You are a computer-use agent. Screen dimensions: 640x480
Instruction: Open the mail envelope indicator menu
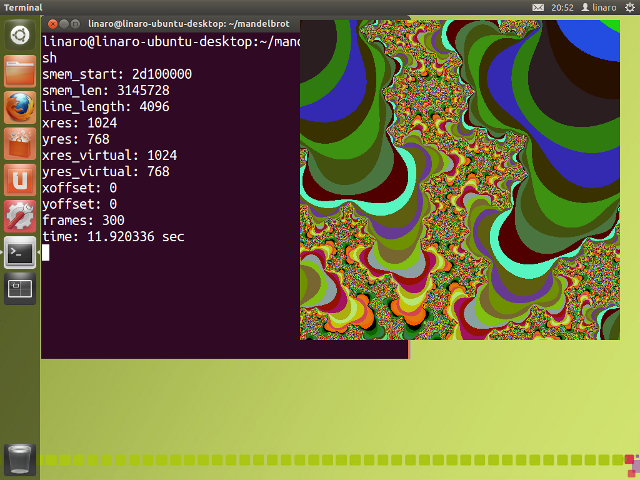pyautogui.click(x=538, y=7)
